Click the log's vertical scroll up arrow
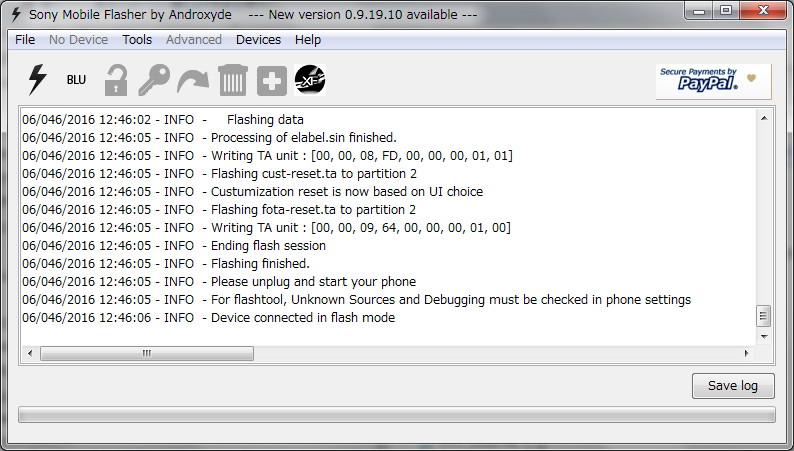The width and height of the screenshot is (794, 451). coord(764,118)
